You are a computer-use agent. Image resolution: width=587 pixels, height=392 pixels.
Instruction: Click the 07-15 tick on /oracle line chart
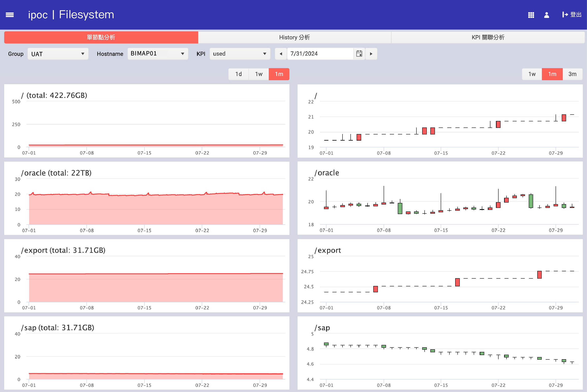(144, 230)
